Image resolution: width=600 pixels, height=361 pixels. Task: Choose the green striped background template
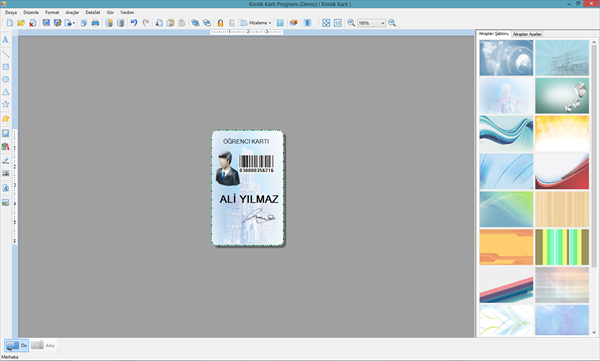pyautogui.click(x=562, y=247)
